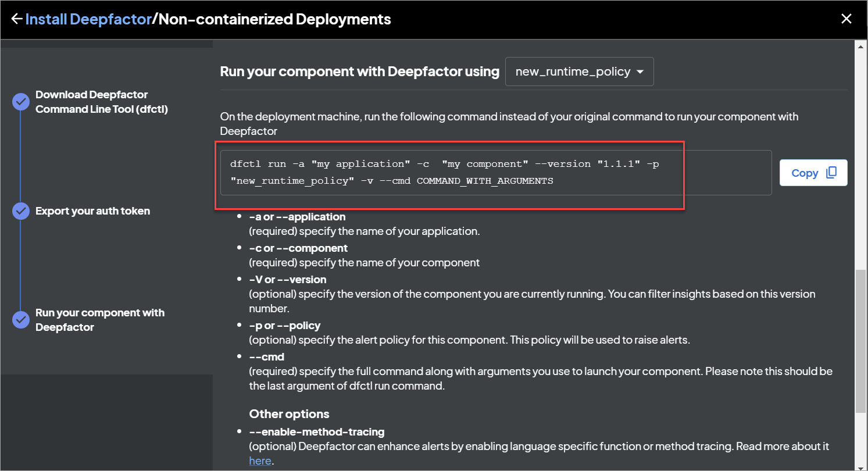Select the Run your component with Deepfactor step
This screenshot has height=471, width=868.
click(x=100, y=320)
